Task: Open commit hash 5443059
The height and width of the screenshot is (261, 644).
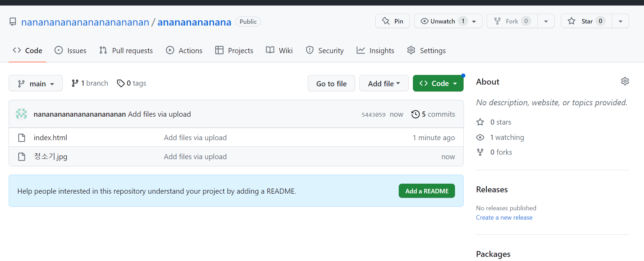Action: pos(374,115)
